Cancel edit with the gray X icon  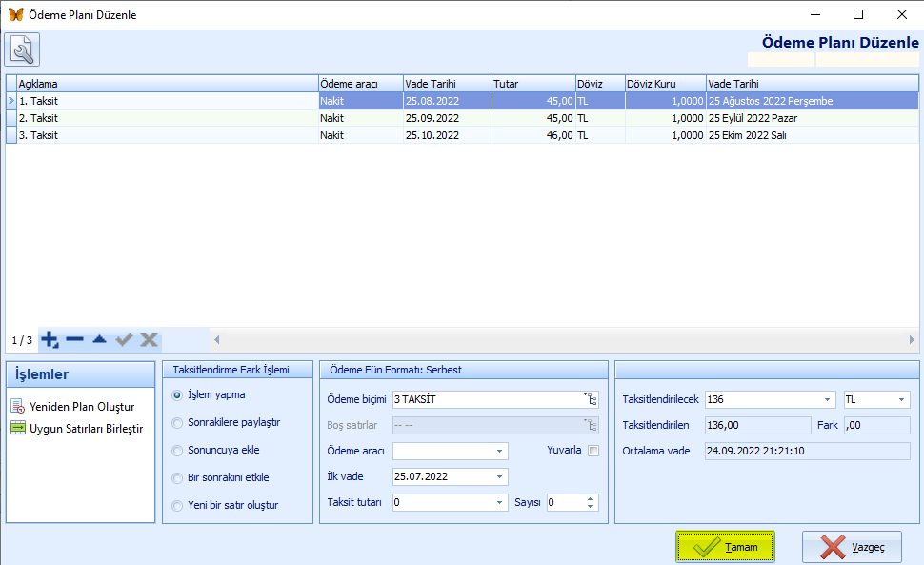(x=150, y=339)
